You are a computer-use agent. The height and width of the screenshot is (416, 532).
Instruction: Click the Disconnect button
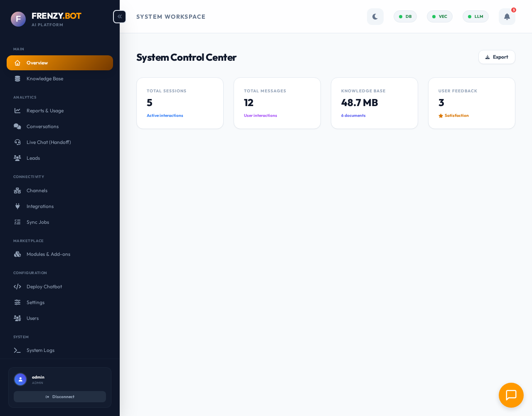click(60, 396)
